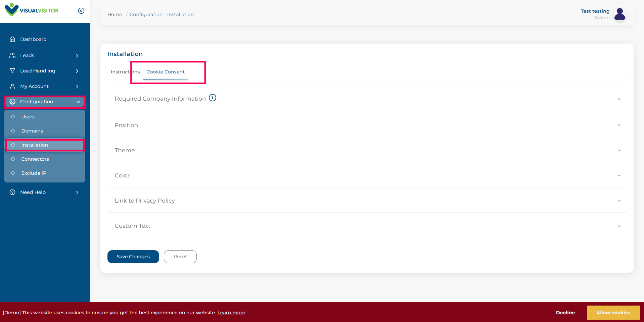Click the My Account person icon
Screen dimensions: 644x322
point(12,86)
